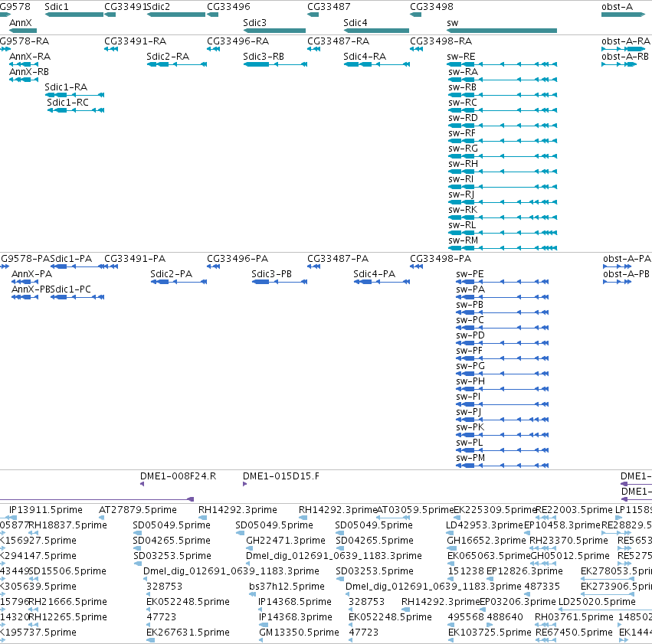Open the sw-RI transcript
This screenshot has height=644, width=652.
461,179
